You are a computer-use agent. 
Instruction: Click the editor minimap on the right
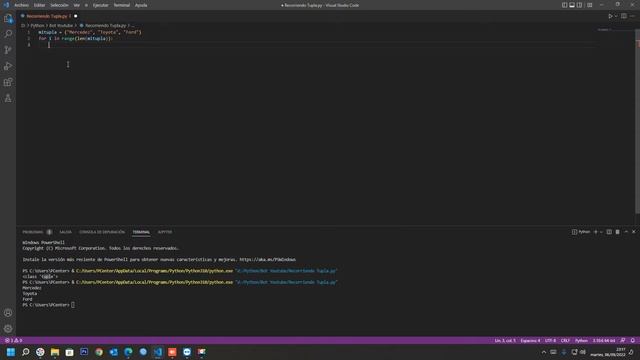click(x=616, y=30)
